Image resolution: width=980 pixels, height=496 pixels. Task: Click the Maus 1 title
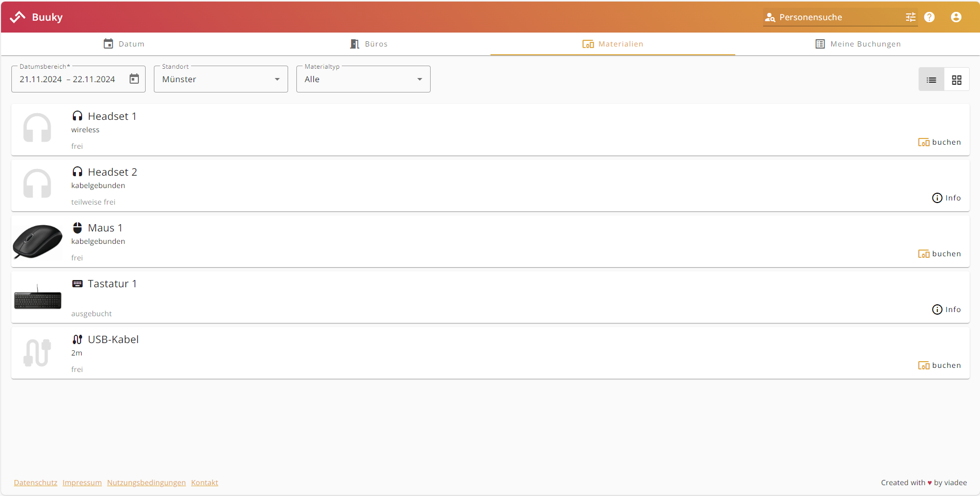point(105,228)
